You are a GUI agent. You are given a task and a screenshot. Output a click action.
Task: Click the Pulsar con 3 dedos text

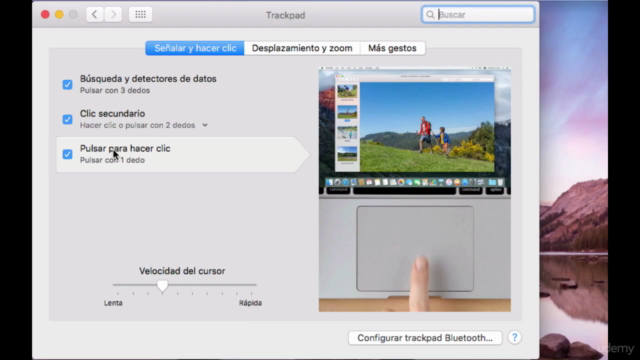click(115, 91)
